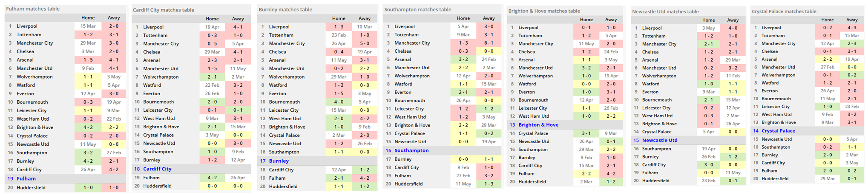The image size is (868, 195).
Task: Click Southampton's 6 - 1 away score versus Manchester City
Action: click(x=489, y=43)
